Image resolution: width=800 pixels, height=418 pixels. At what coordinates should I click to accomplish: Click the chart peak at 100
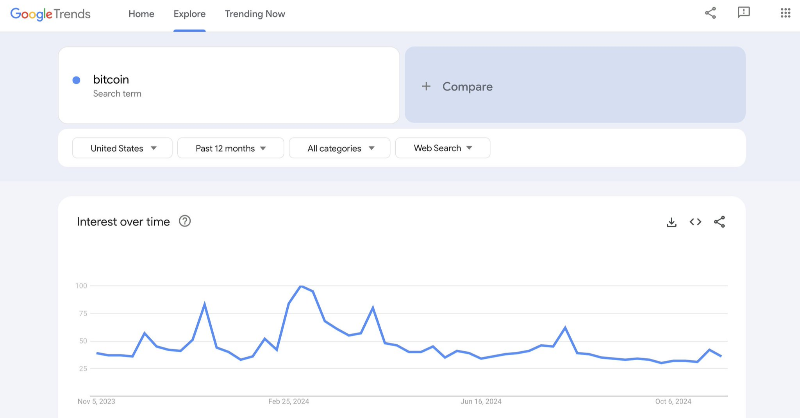(301, 286)
